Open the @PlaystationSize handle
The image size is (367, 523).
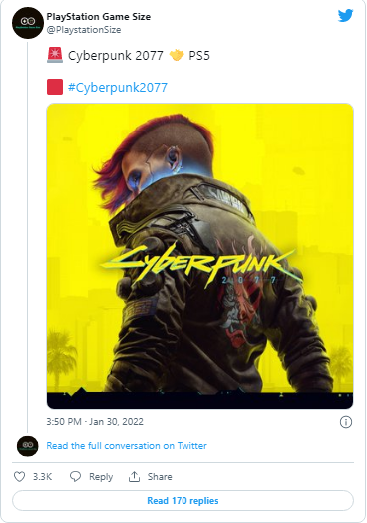[x=84, y=30]
